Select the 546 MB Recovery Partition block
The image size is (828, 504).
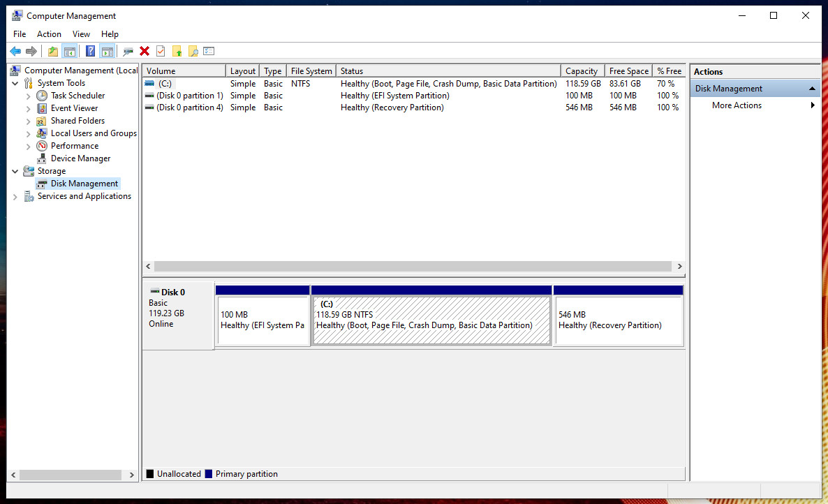[619, 320]
